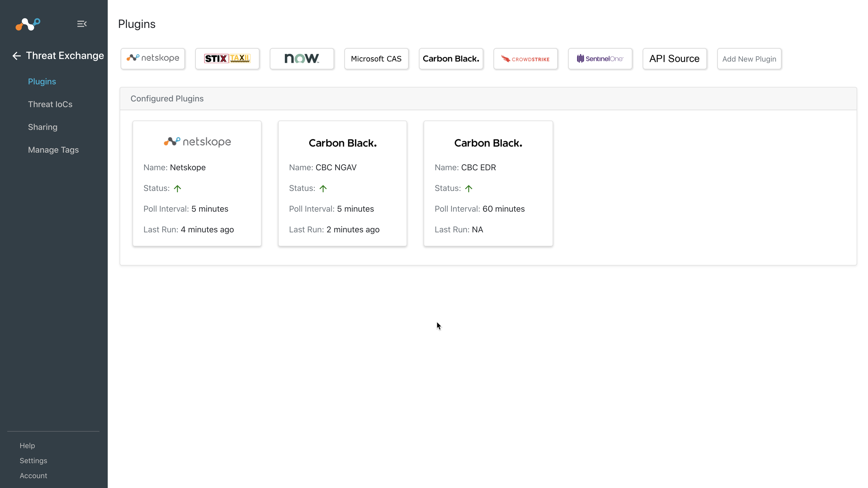Open Settings in sidebar
Image resolution: width=868 pixels, height=488 pixels.
(x=33, y=461)
